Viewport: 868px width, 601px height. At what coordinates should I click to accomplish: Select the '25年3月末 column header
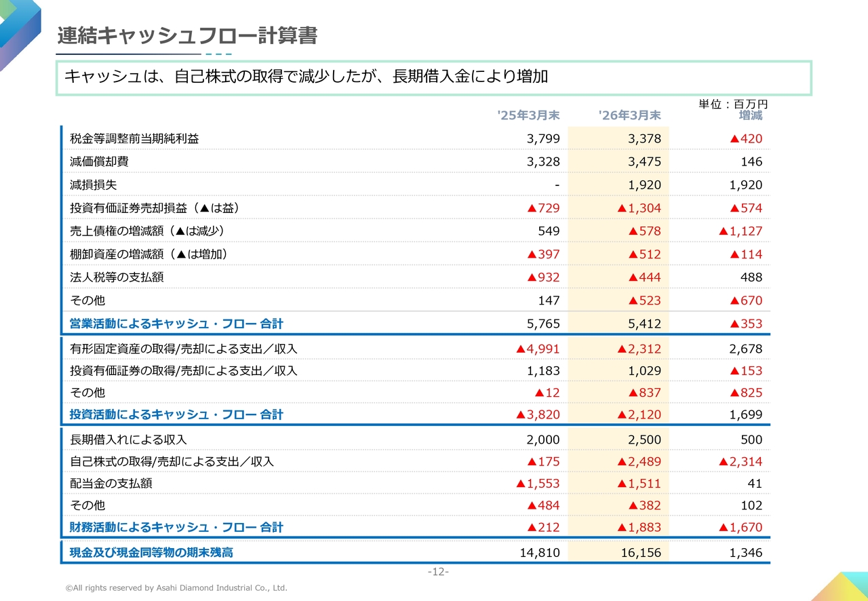tap(528, 115)
